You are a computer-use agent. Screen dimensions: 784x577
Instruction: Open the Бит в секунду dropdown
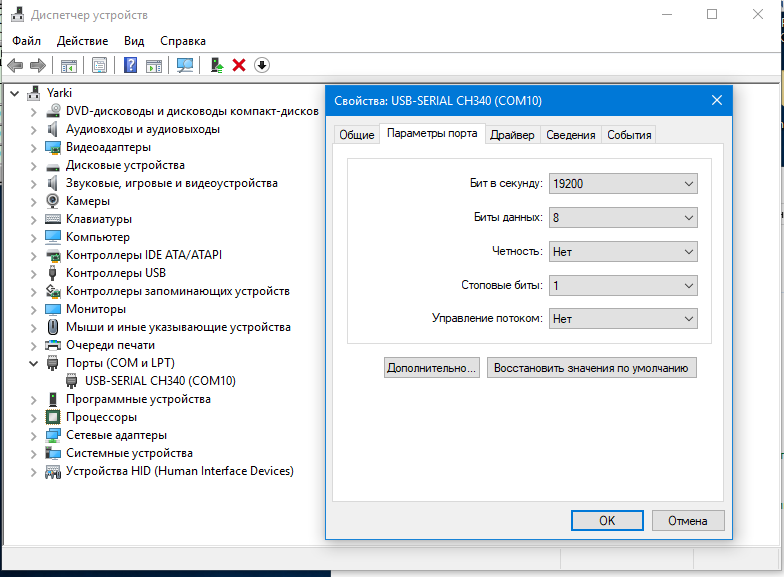pyautogui.click(x=623, y=184)
